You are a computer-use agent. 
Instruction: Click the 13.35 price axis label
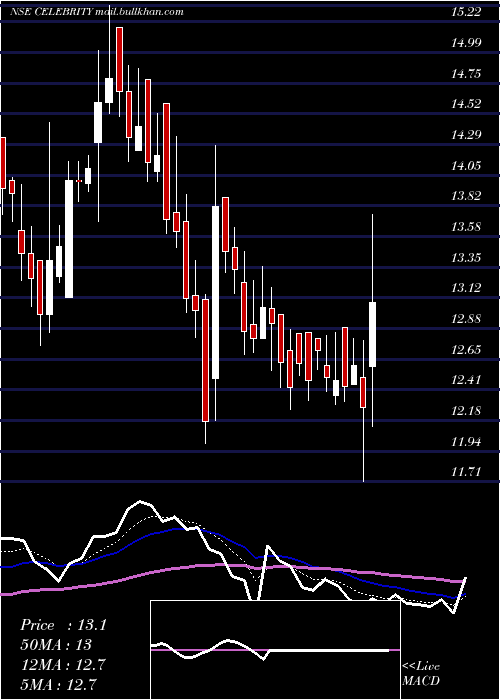(466, 258)
